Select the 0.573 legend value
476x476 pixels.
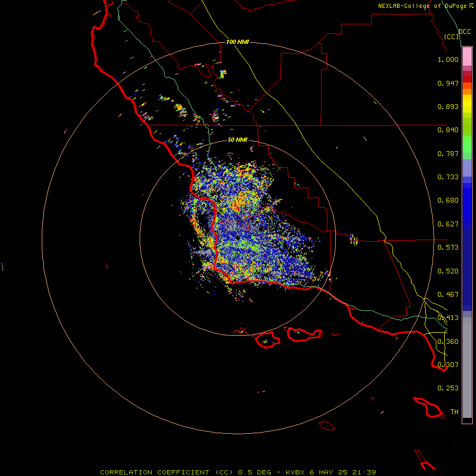[448, 248]
